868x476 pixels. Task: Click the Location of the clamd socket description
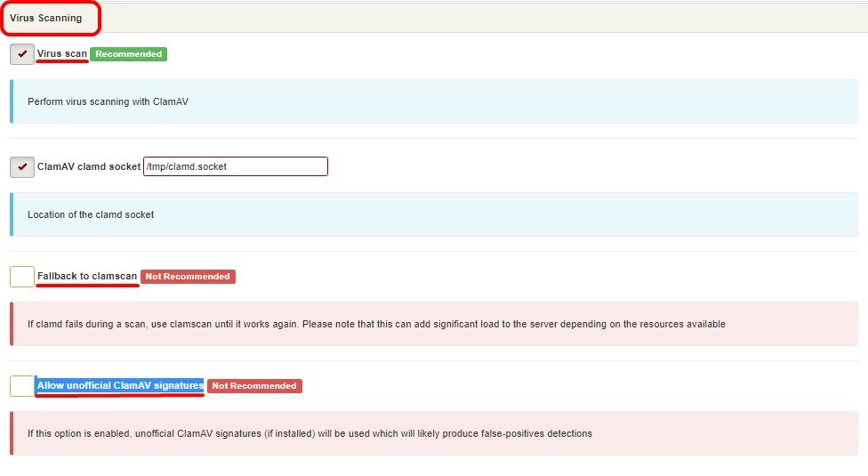91,214
